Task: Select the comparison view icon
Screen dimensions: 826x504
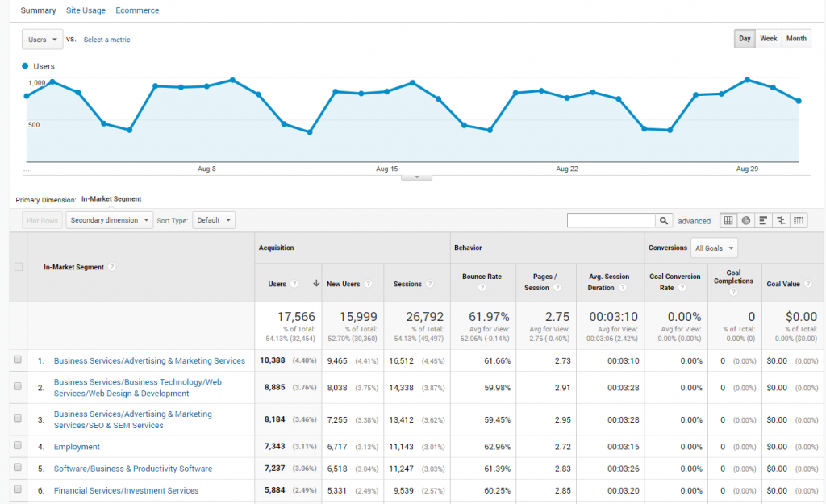Action: click(781, 220)
